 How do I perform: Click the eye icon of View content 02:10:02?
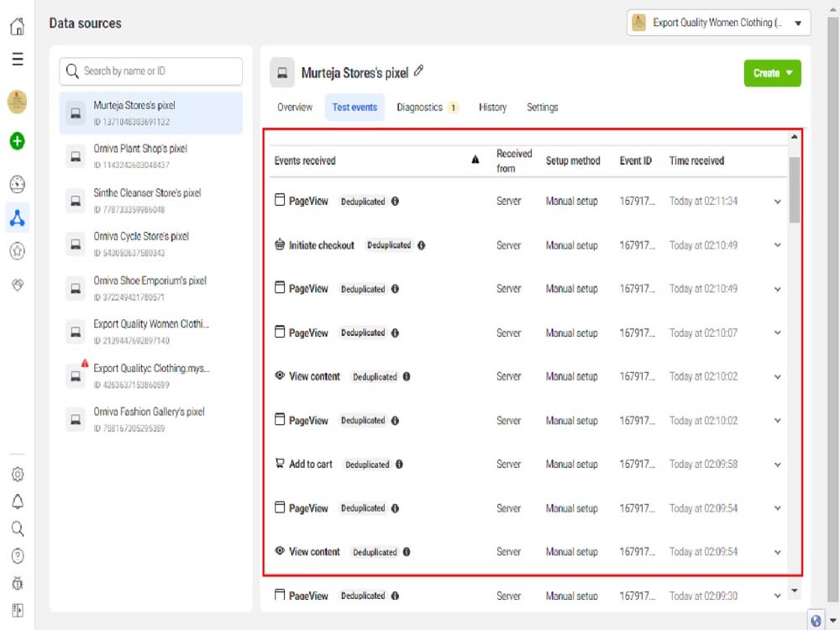tap(280, 375)
